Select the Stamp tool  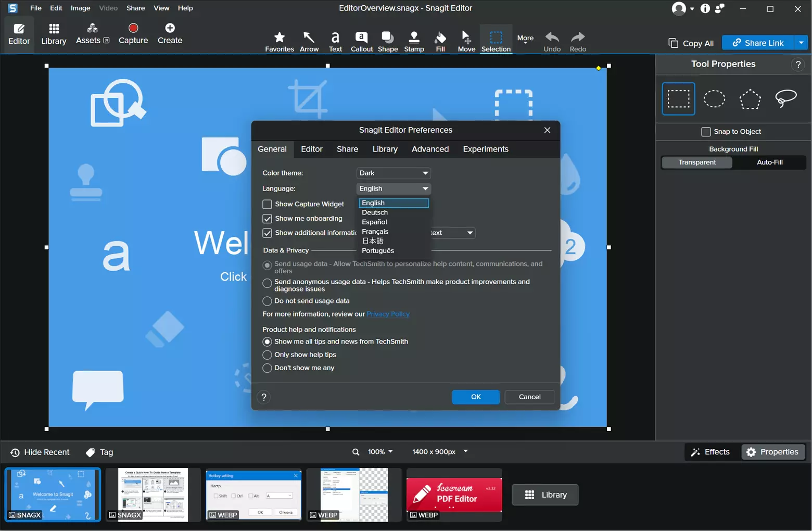tap(414, 42)
